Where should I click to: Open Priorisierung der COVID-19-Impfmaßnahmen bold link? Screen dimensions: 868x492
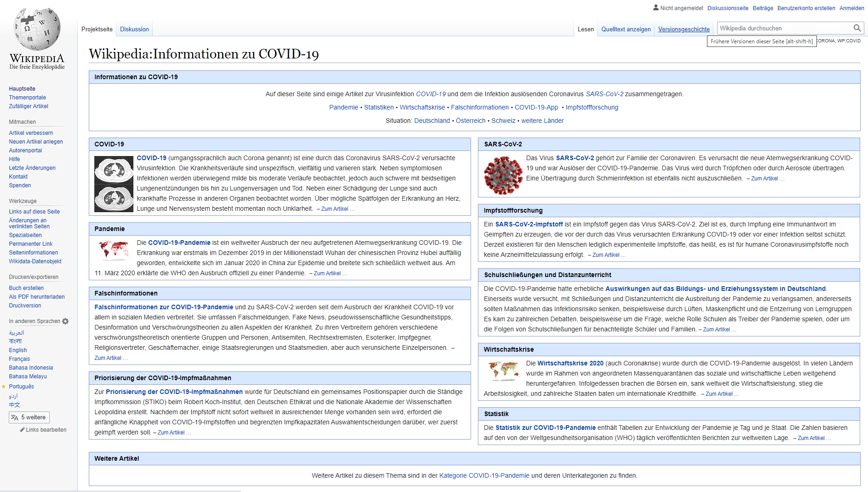tap(174, 392)
